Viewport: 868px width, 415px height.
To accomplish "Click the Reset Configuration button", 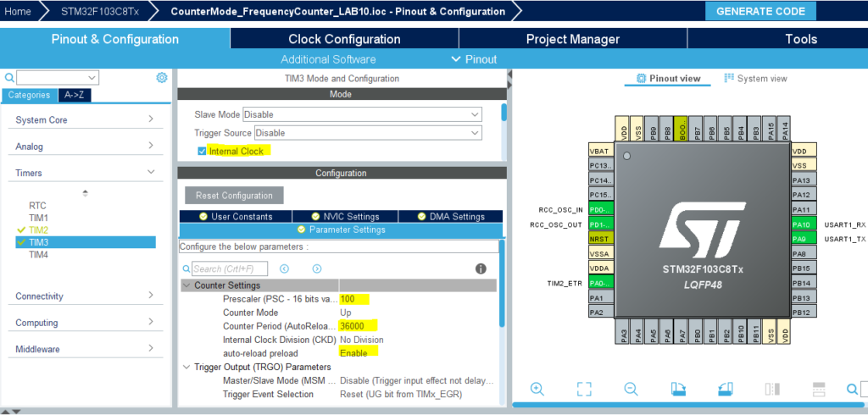I will point(234,196).
